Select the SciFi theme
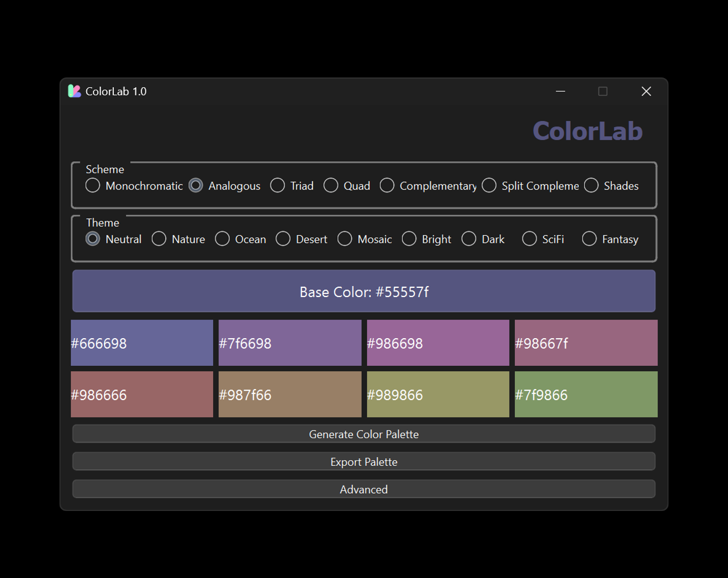 click(x=529, y=239)
